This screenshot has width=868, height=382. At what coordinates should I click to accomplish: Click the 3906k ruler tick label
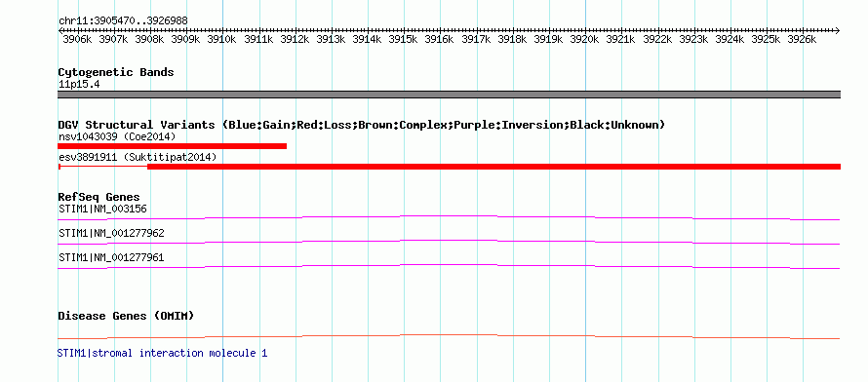[x=78, y=39]
